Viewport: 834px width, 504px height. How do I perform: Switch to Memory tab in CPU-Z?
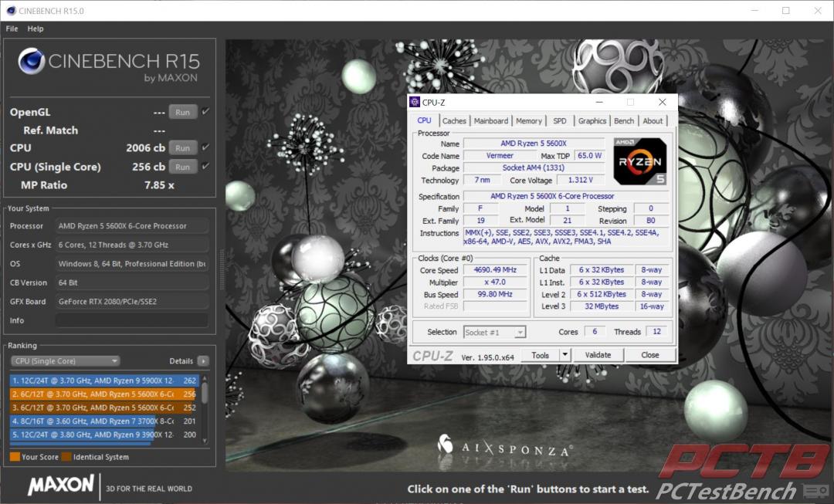click(529, 121)
